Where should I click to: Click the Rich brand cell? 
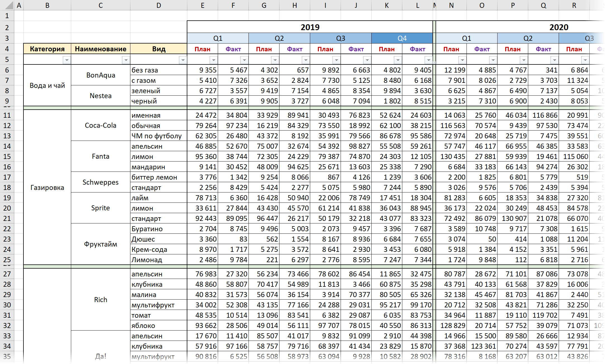coord(101,300)
